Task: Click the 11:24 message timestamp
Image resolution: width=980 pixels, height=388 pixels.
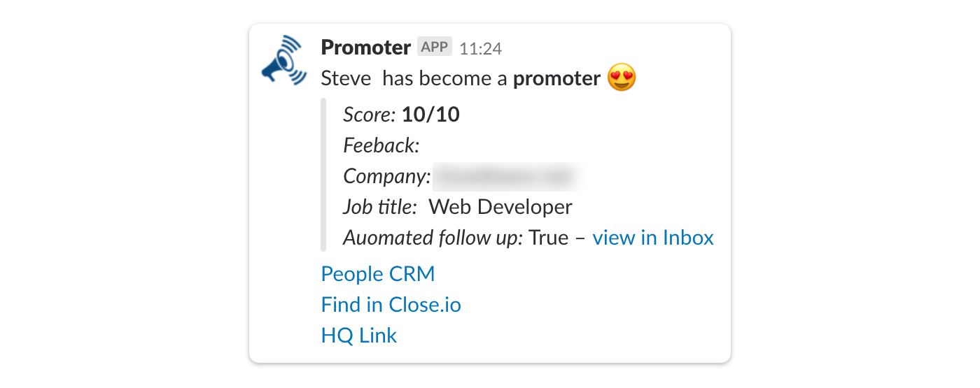Action: click(x=481, y=48)
